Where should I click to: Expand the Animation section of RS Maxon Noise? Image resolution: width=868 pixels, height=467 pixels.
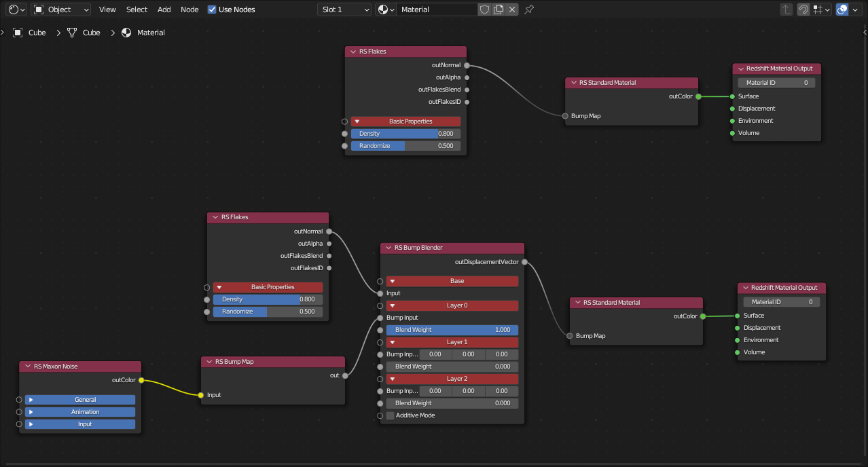[80, 412]
